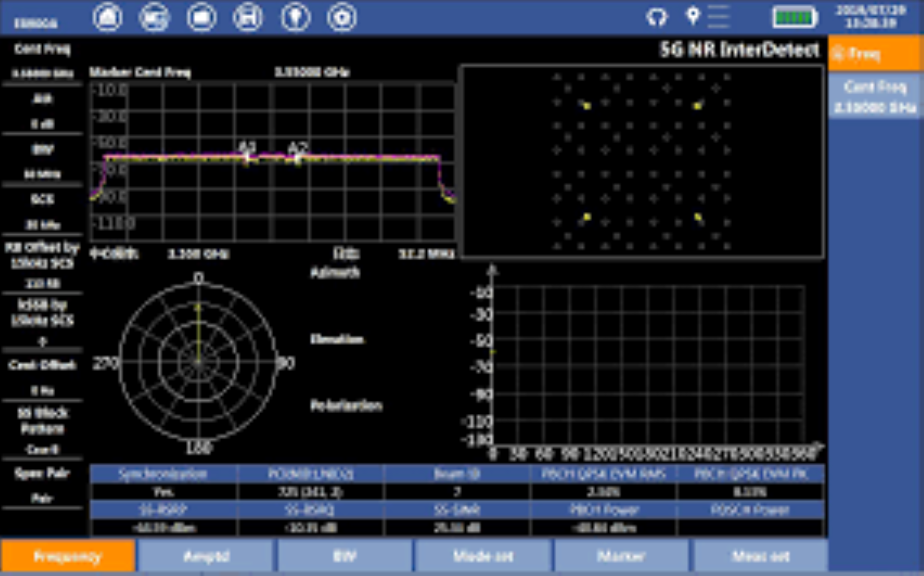924x576 pixels.
Task: Select RB Offset by 15kHz SCS parameter
Action: click(42, 265)
